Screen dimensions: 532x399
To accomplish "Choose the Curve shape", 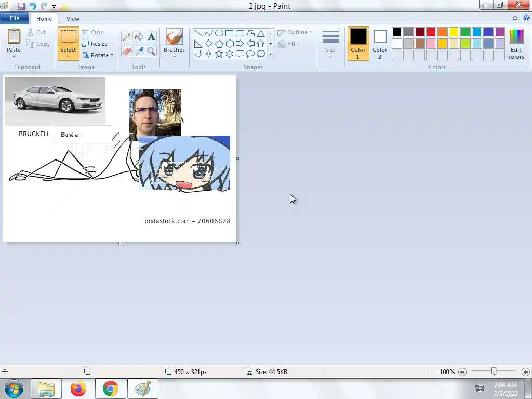I will (209, 33).
